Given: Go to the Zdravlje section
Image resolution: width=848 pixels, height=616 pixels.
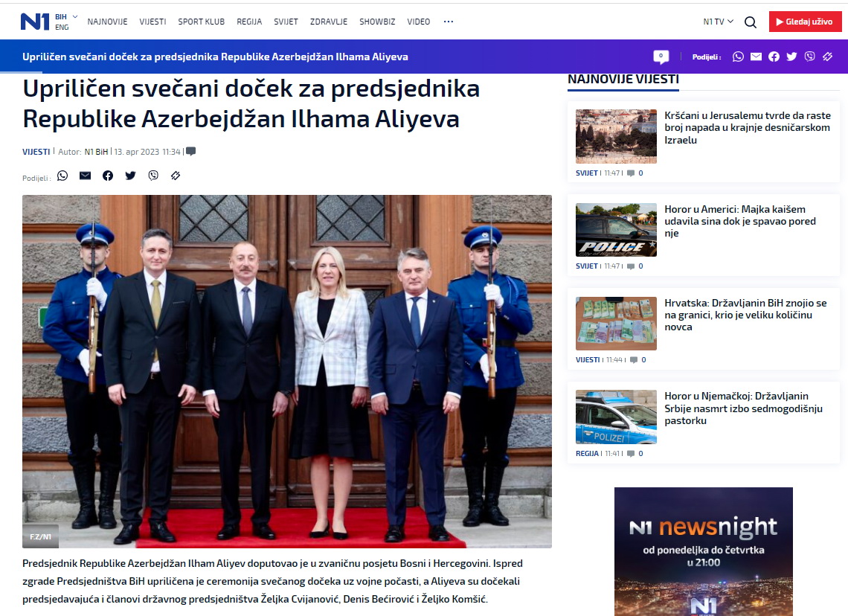Looking at the screenshot, I should point(329,22).
